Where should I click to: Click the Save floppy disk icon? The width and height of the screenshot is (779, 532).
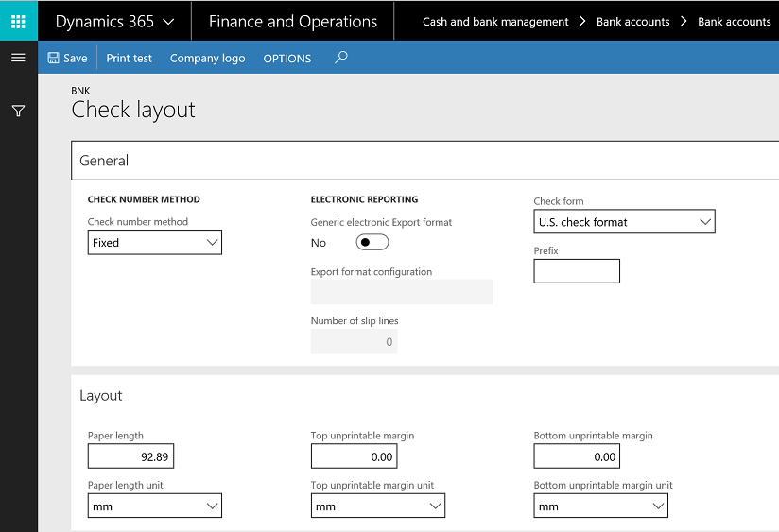[x=53, y=59]
